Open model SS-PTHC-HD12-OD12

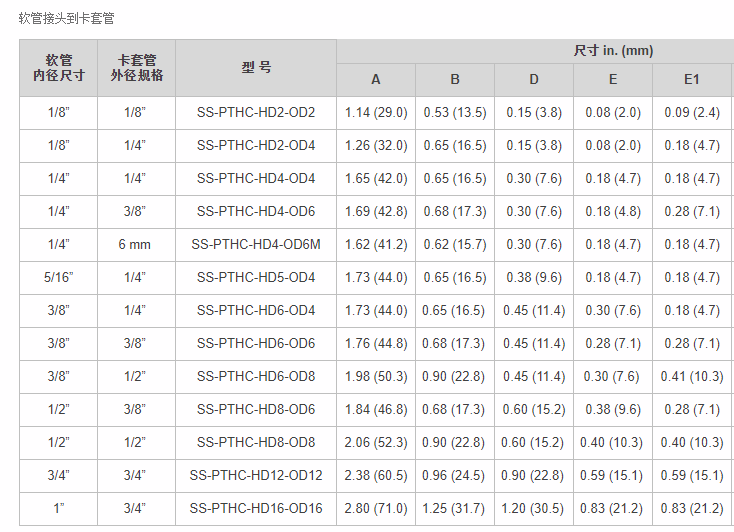[x=256, y=475]
